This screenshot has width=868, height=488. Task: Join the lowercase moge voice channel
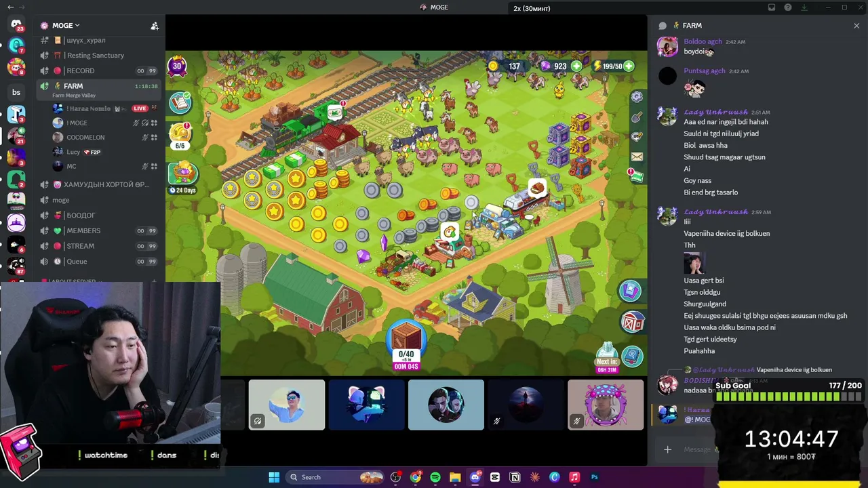pos(100,200)
